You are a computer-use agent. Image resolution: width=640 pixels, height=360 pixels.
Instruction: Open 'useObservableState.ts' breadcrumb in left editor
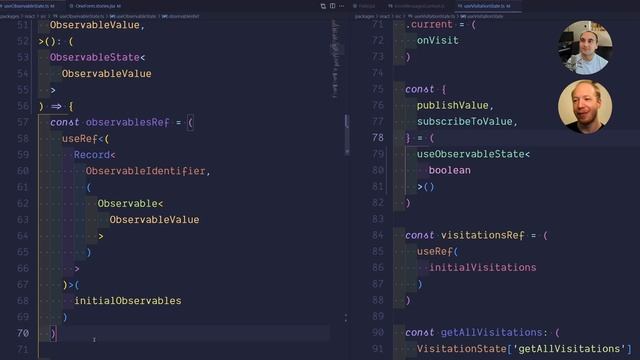click(79, 16)
